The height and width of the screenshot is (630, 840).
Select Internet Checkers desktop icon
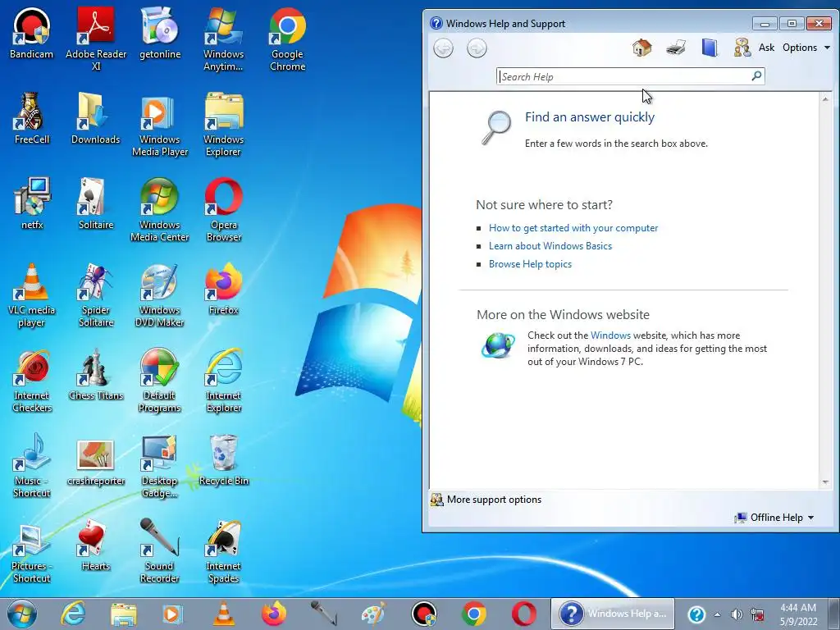click(x=32, y=381)
